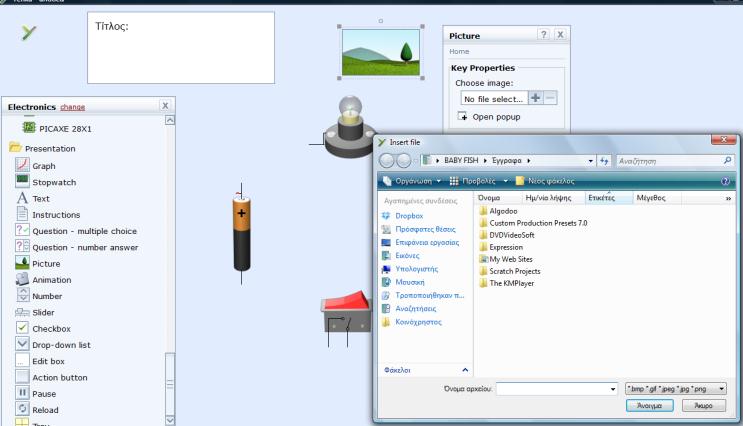Click the Άκυρο cancel button
This screenshot has width=743, height=426.
click(703, 406)
